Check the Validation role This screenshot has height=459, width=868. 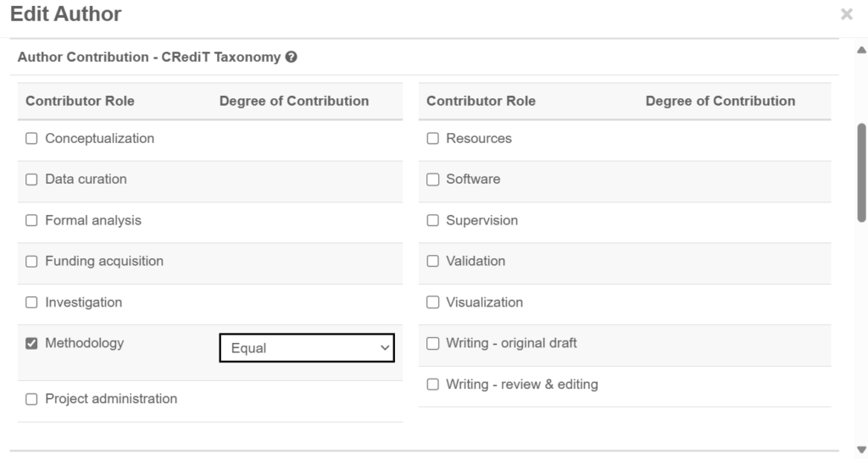pyautogui.click(x=433, y=261)
